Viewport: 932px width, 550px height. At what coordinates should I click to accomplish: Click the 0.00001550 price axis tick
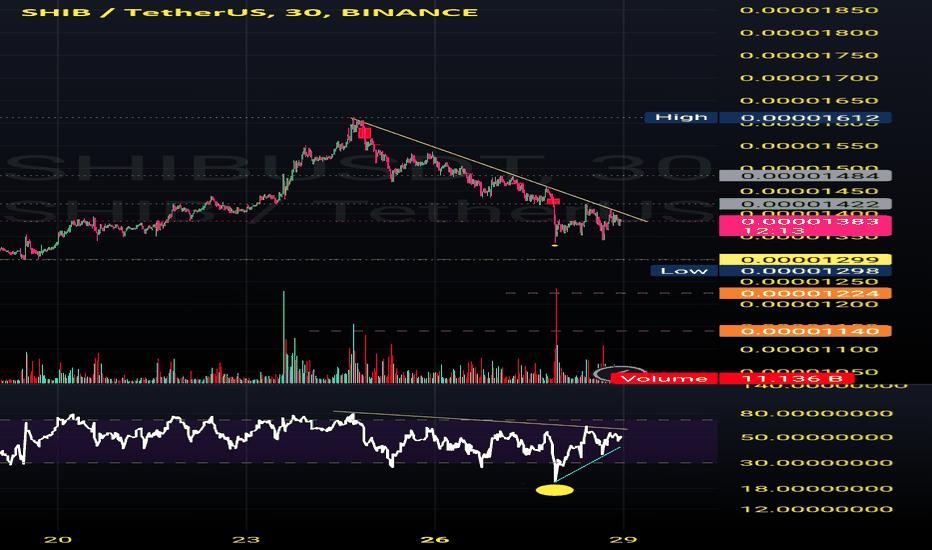809,146
